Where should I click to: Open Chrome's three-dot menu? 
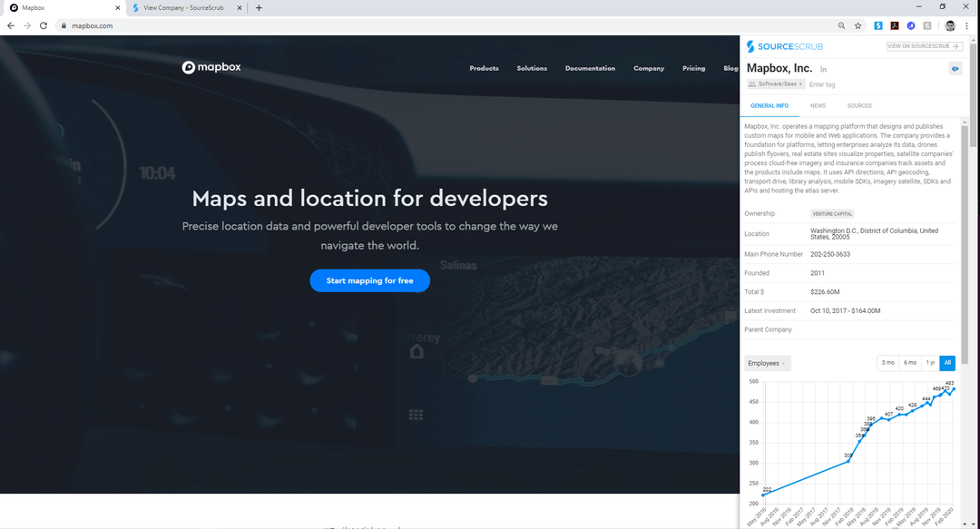[966, 25]
